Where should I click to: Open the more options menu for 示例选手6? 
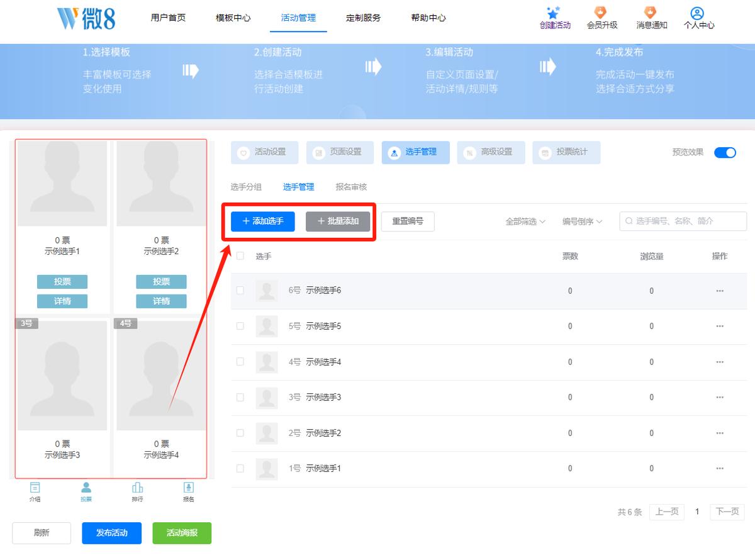click(x=720, y=291)
